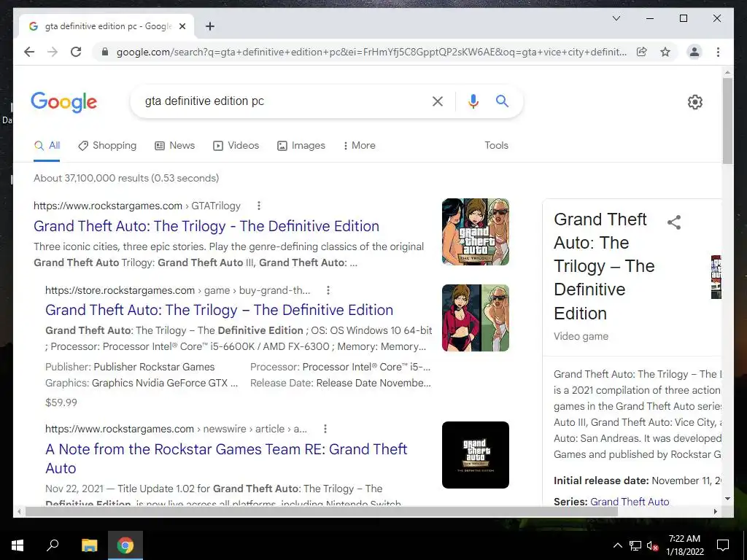This screenshot has height=560, width=747.
Task: Close the gta definitive edition pc tab
Action: (182, 26)
